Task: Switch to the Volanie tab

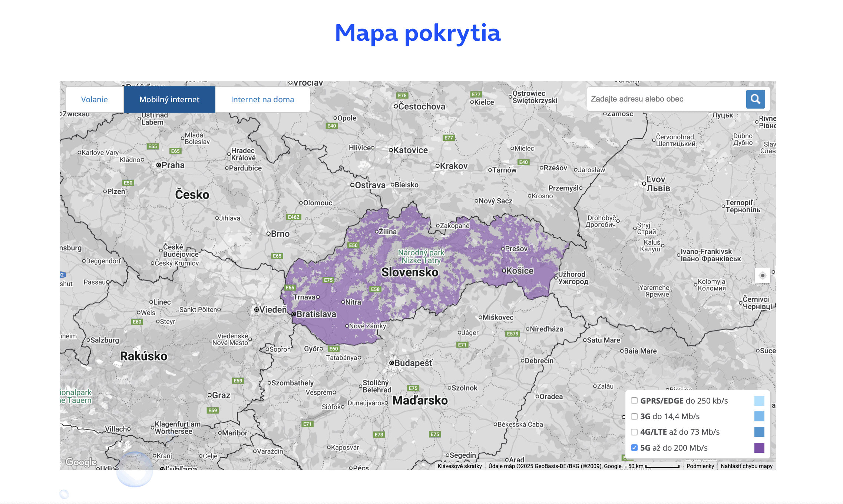Action: tap(94, 99)
